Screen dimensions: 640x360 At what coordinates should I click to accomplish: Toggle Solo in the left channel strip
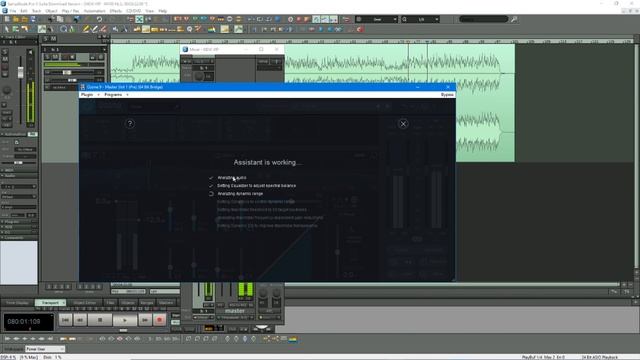pos(5,52)
